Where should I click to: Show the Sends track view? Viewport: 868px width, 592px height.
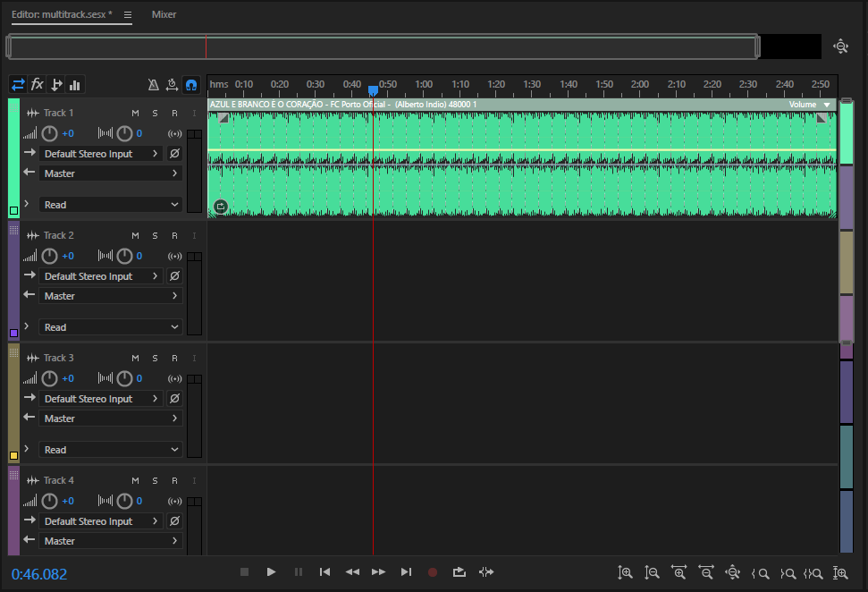[x=56, y=85]
